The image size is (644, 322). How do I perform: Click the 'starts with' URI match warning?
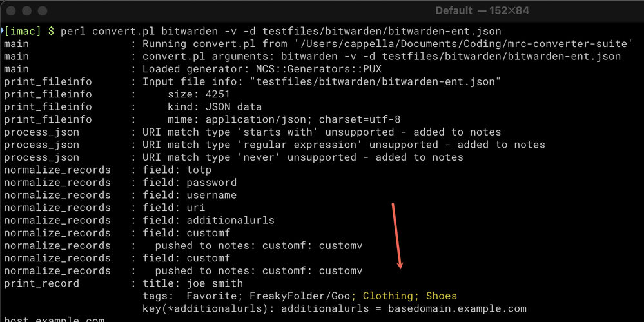[321, 132]
